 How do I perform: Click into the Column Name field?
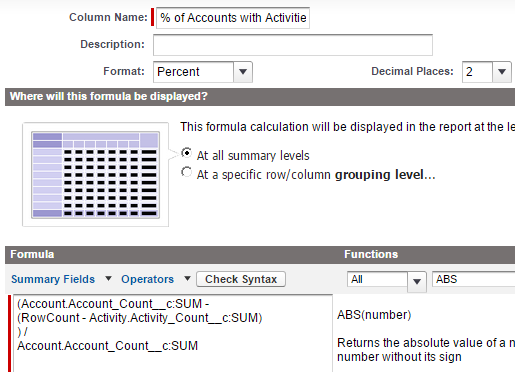[x=233, y=18]
